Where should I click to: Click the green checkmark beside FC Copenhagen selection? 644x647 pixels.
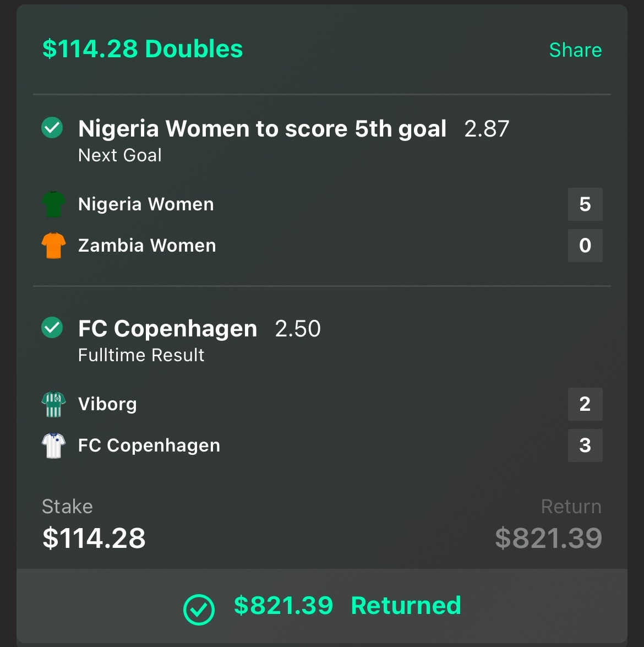(52, 327)
